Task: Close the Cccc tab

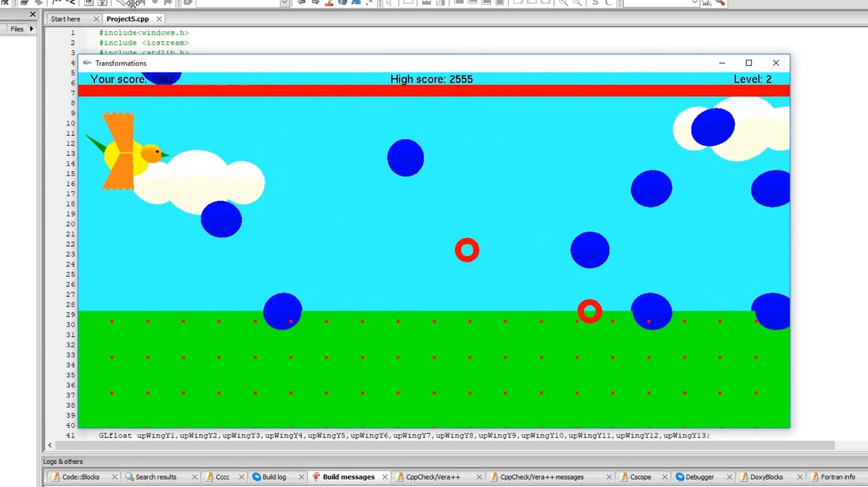Action: (x=243, y=477)
